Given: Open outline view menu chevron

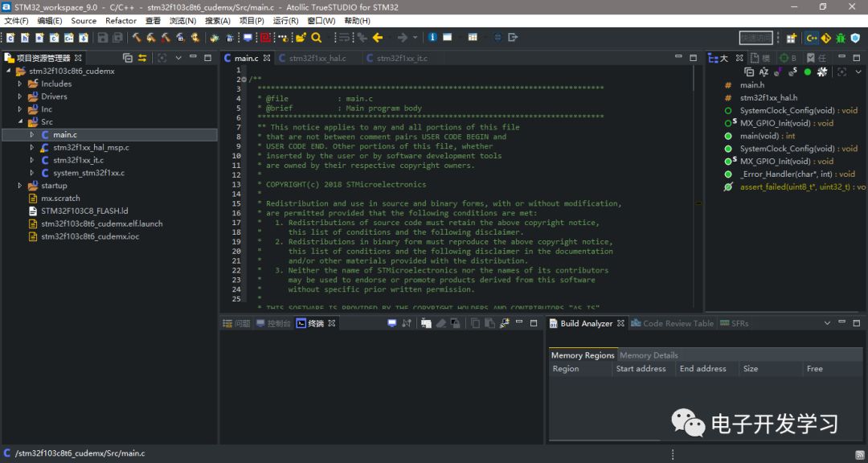Looking at the screenshot, I should [x=858, y=72].
